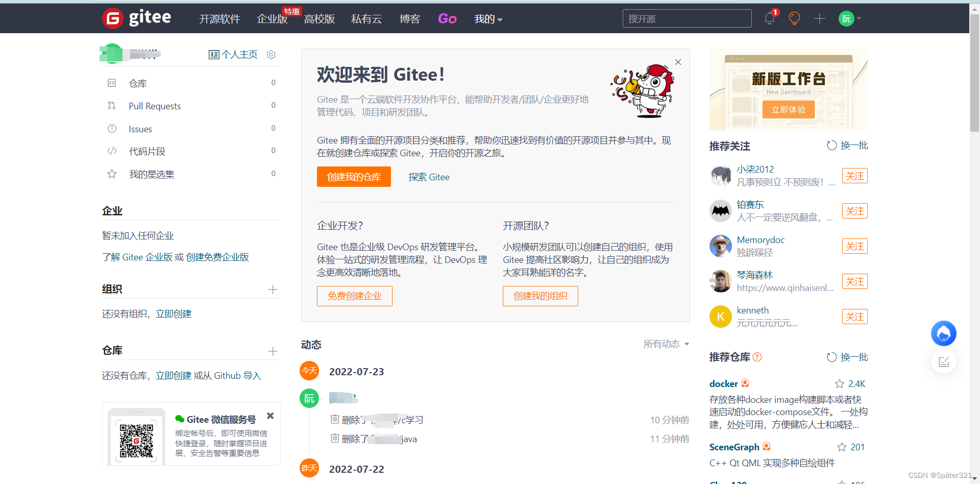The width and height of the screenshot is (980, 484).
Task: Click the 推荐仓库 help question icon
Action: [x=757, y=357]
